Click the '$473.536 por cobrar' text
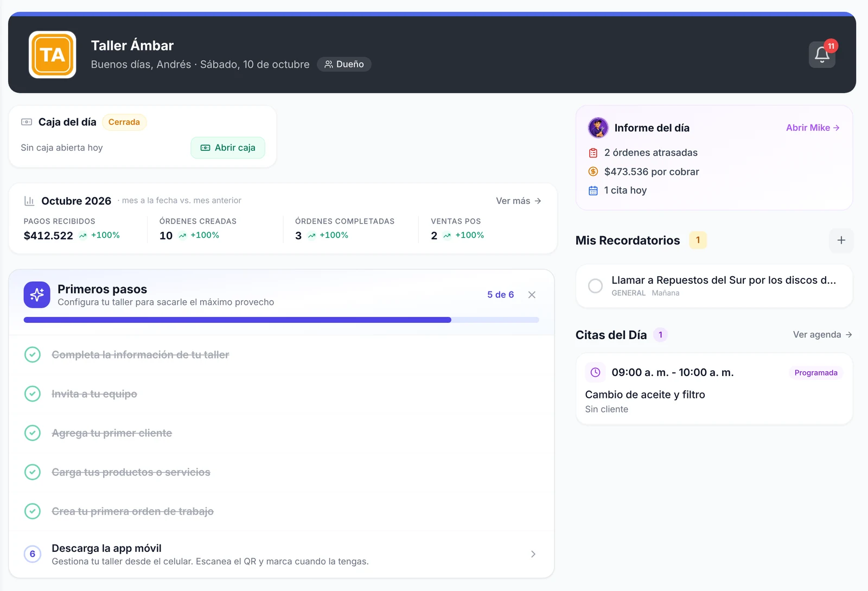 [x=652, y=171]
